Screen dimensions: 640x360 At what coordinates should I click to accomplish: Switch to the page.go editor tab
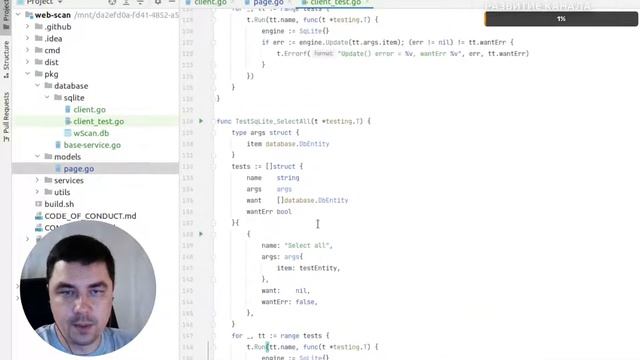[267, 2]
